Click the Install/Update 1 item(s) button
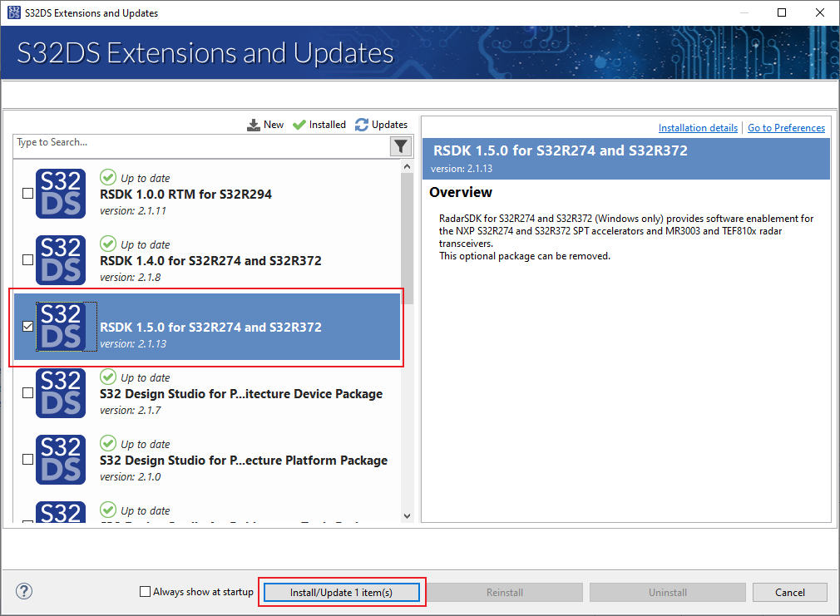This screenshot has width=840, height=616. click(x=342, y=592)
